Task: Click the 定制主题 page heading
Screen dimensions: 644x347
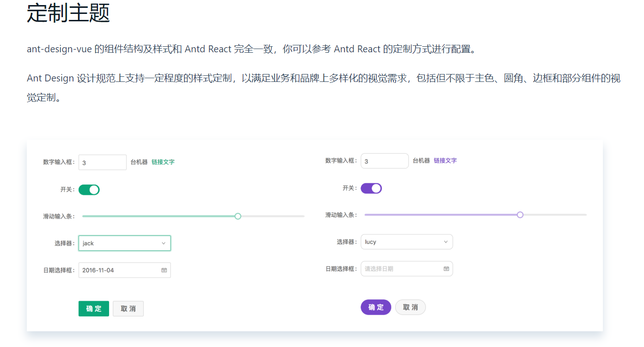Action: click(68, 12)
